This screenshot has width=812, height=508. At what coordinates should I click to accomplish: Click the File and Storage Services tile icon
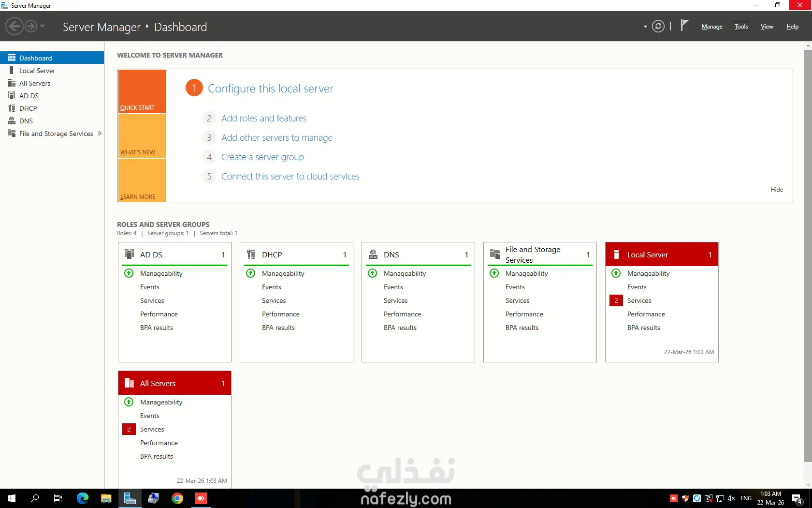(494, 254)
